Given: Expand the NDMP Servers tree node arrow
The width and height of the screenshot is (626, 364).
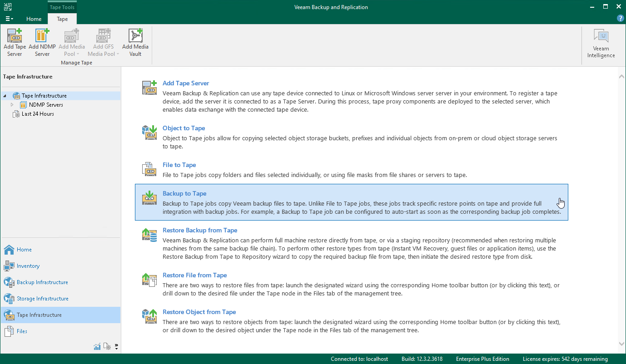Looking at the screenshot, I should pos(12,105).
